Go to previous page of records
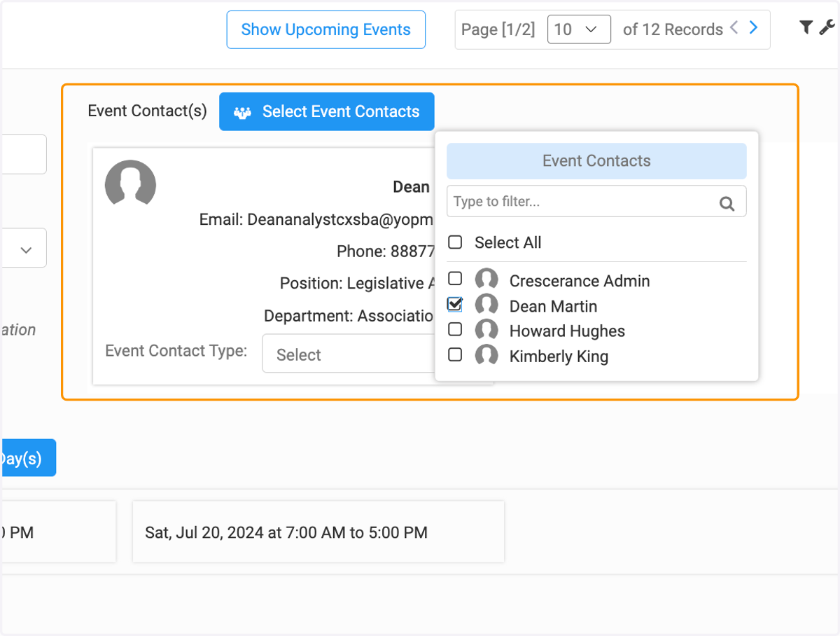The height and width of the screenshot is (636, 840). 734,27
